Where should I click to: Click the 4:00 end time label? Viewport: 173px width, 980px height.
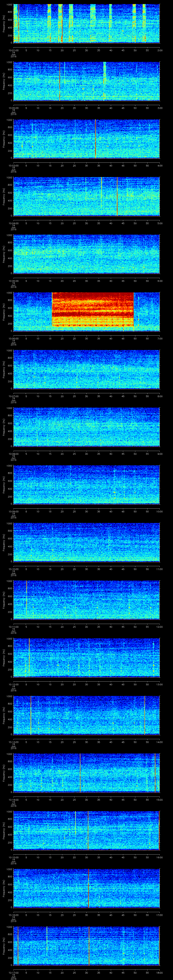pos(160,165)
